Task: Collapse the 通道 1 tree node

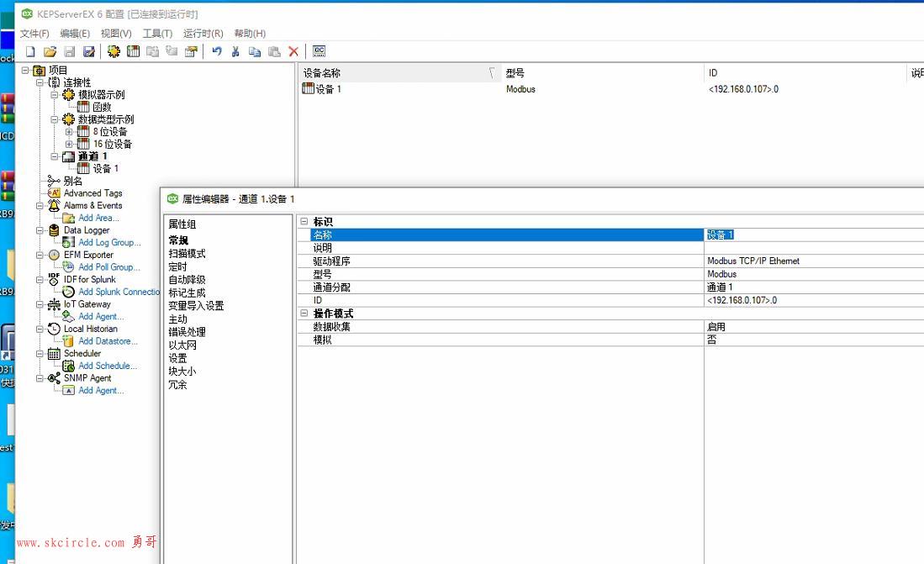Action: click(x=54, y=156)
